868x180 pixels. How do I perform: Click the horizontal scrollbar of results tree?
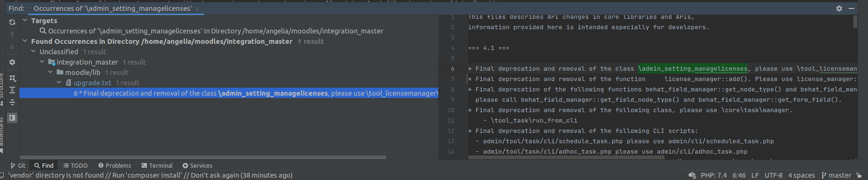(x=203, y=157)
